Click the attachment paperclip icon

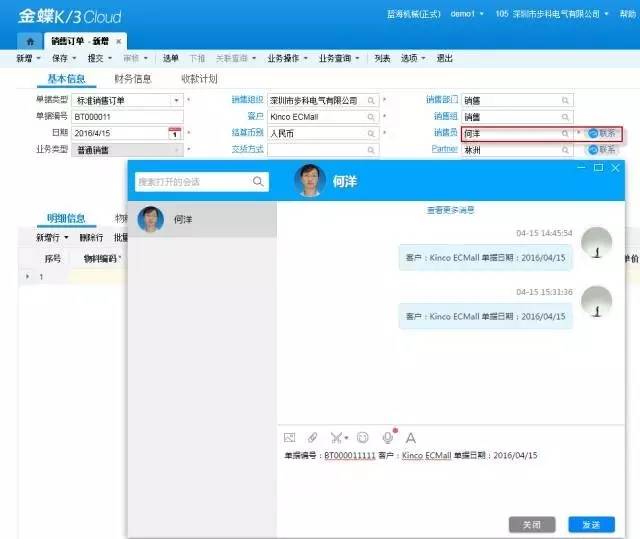tap(312, 437)
